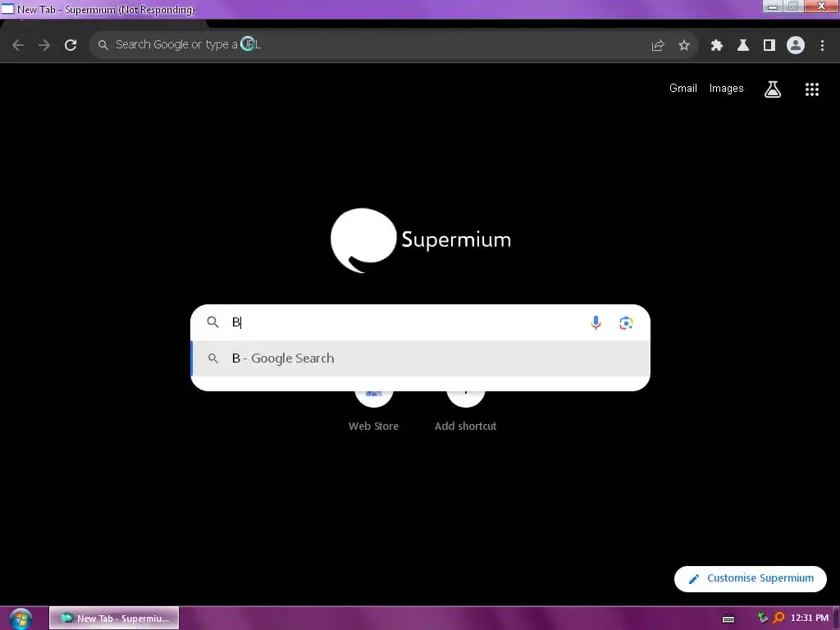
Task: Open the experiments flask in toolbar
Action: tap(743, 46)
